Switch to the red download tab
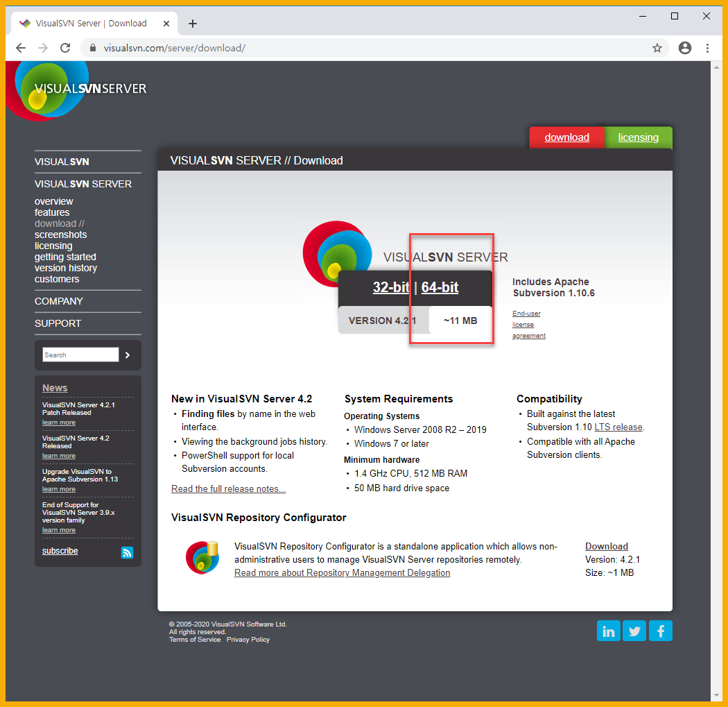 pyautogui.click(x=567, y=137)
